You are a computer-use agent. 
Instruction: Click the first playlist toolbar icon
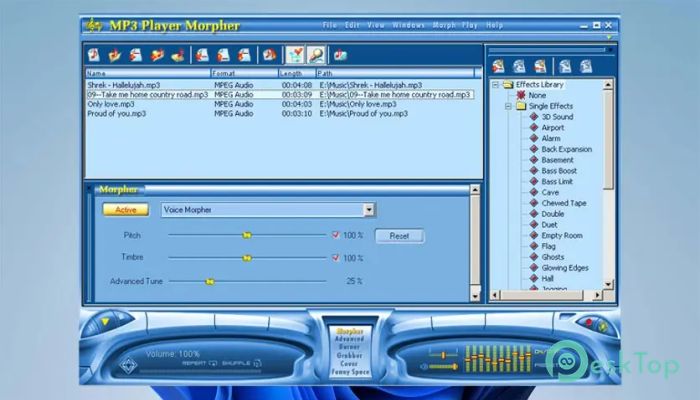(x=93, y=55)
